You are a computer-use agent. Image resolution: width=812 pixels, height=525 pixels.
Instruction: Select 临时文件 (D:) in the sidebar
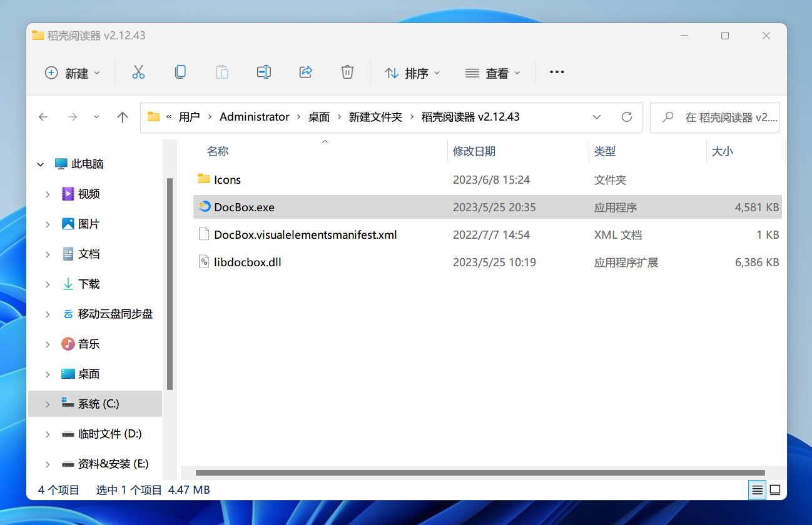pos(110,434)
